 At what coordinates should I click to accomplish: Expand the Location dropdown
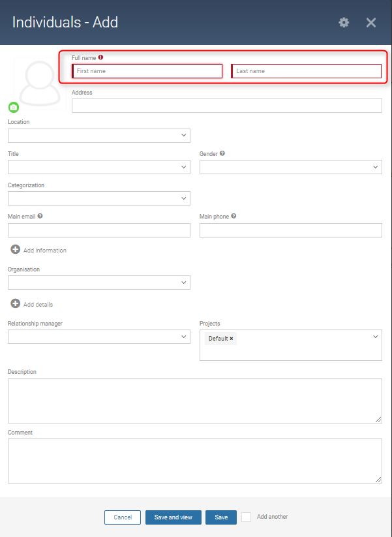99,136
